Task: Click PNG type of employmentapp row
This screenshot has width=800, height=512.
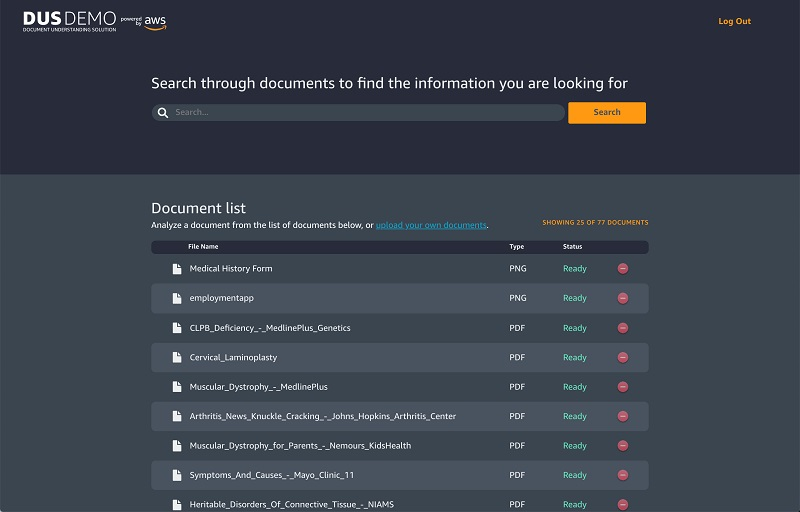Action: [x=518, y=298]
